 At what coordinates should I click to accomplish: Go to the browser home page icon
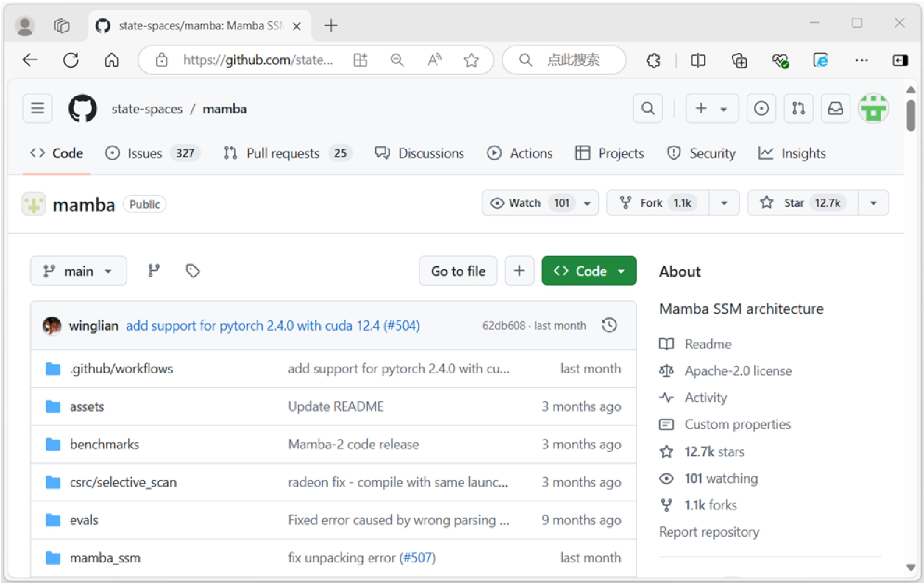[111, 60]
